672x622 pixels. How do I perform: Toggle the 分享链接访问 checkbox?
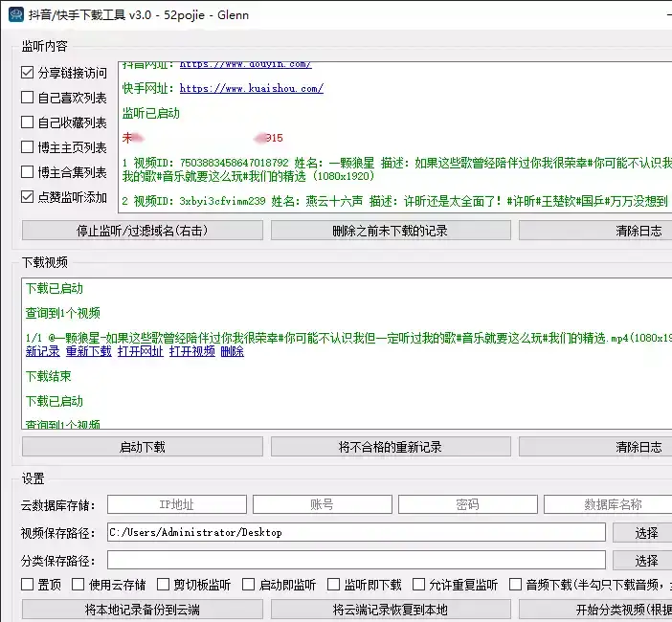click(x=28, y=73)
